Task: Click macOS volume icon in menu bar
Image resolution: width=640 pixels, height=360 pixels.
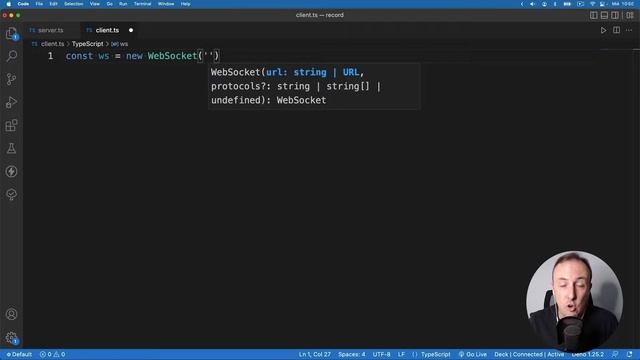Action: pyautogui.click(x=532, y=4)
